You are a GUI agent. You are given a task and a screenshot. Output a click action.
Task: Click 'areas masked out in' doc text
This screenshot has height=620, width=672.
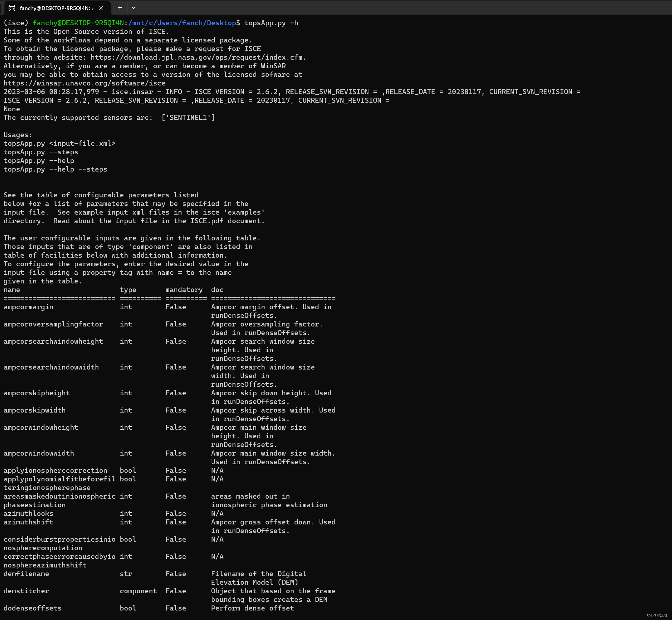[x=250, y=496]
